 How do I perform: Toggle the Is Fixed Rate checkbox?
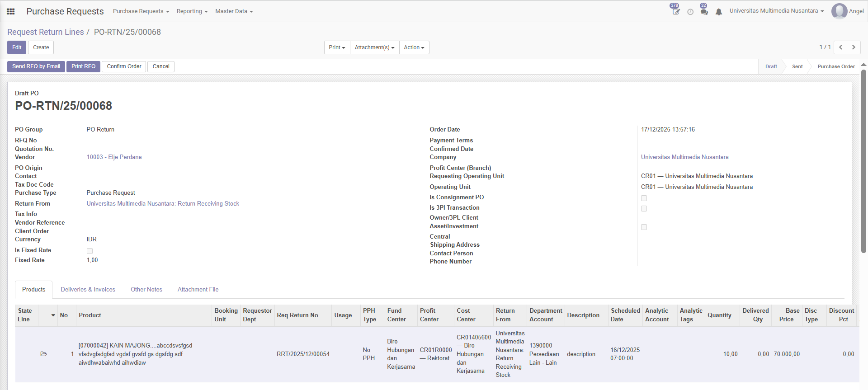coord(90,251)
